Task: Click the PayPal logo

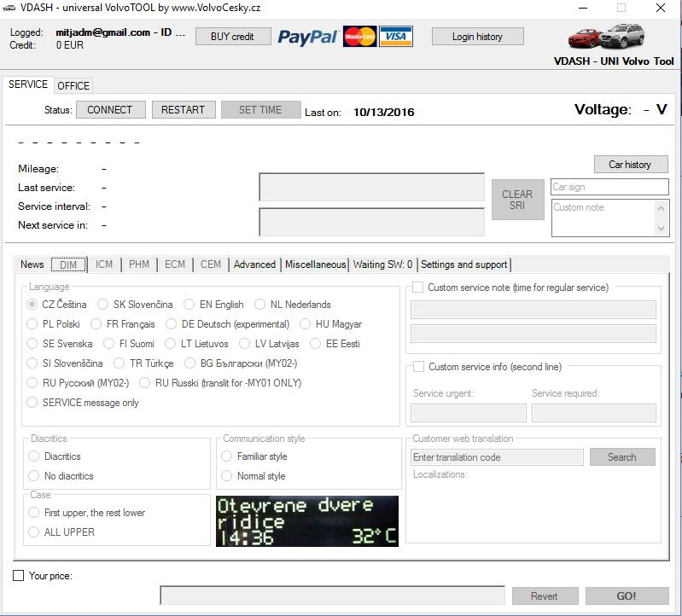Action: pos(307,37)
